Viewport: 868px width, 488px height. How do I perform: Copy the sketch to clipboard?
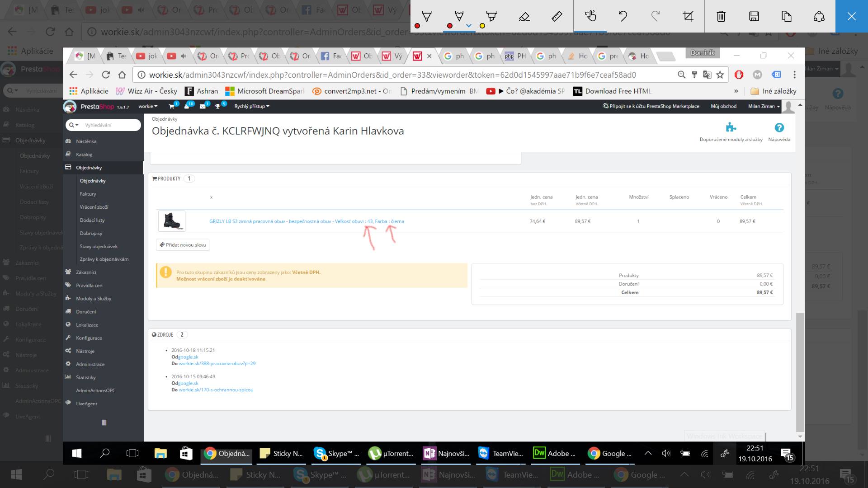pyautogui.click(x=786, y=17)
